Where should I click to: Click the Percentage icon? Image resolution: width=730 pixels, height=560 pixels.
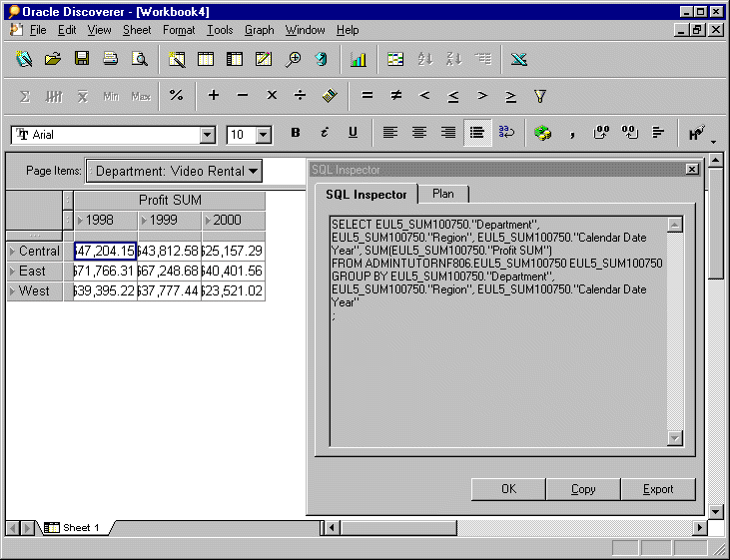[176, 96]
